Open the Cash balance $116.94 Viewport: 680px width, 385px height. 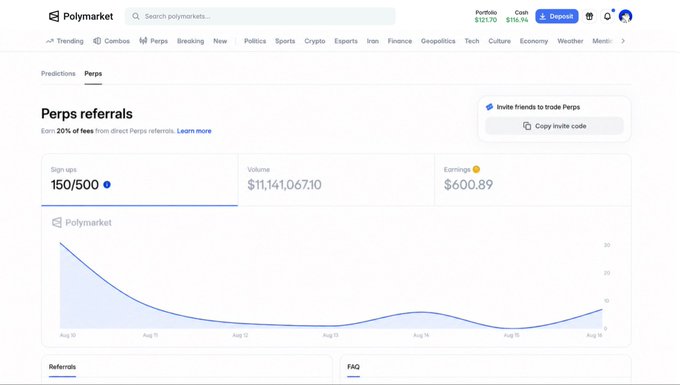pyautogui.click(x=517, y=16)
